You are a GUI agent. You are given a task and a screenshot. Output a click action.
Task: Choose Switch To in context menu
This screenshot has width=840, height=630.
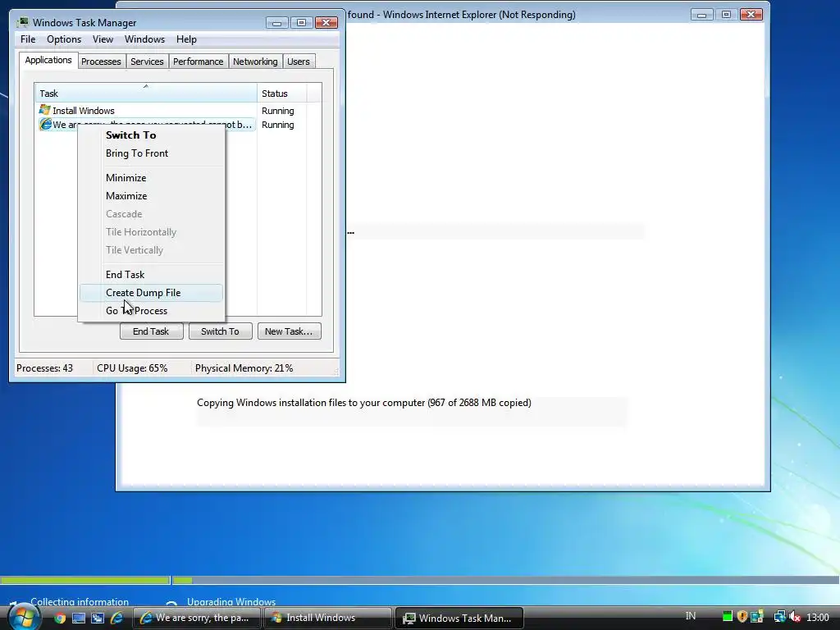pos(151,135)
